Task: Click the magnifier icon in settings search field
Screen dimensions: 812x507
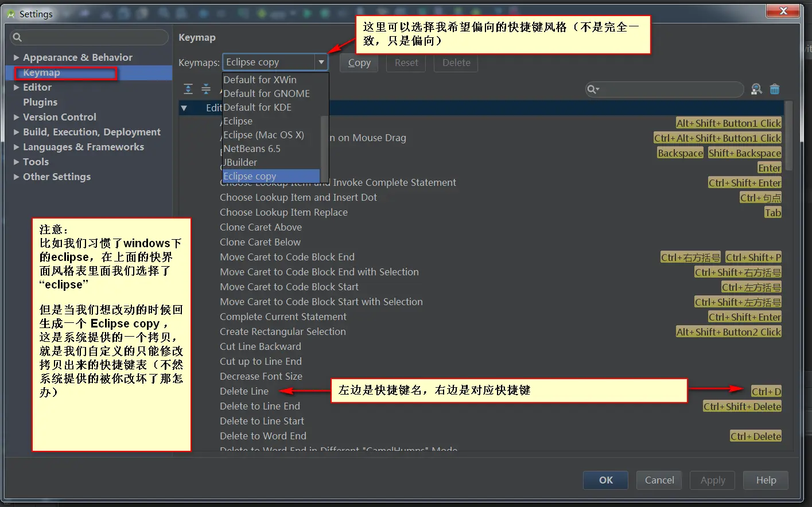Action: [x=17, y=37]
